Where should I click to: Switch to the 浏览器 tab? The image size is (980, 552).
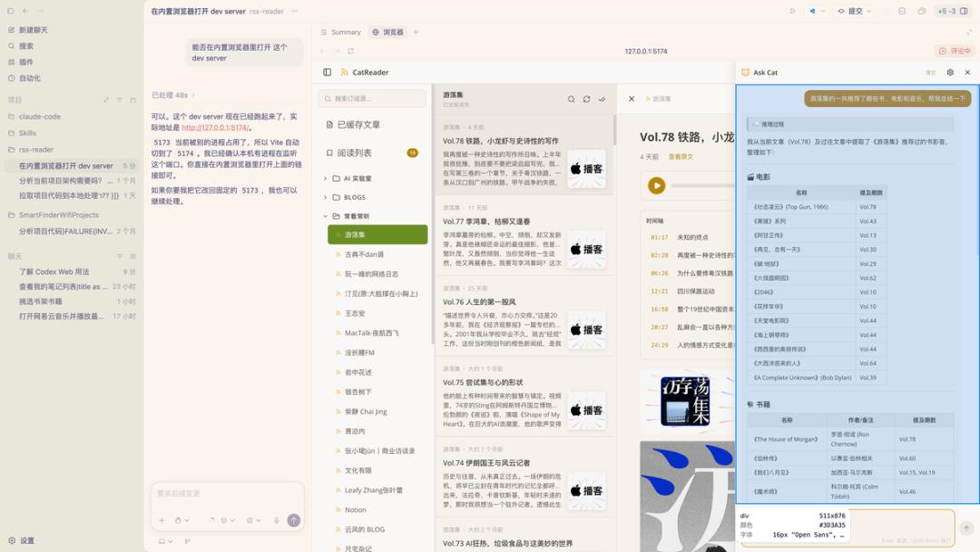pyautogui.click(x=388, y=32)
